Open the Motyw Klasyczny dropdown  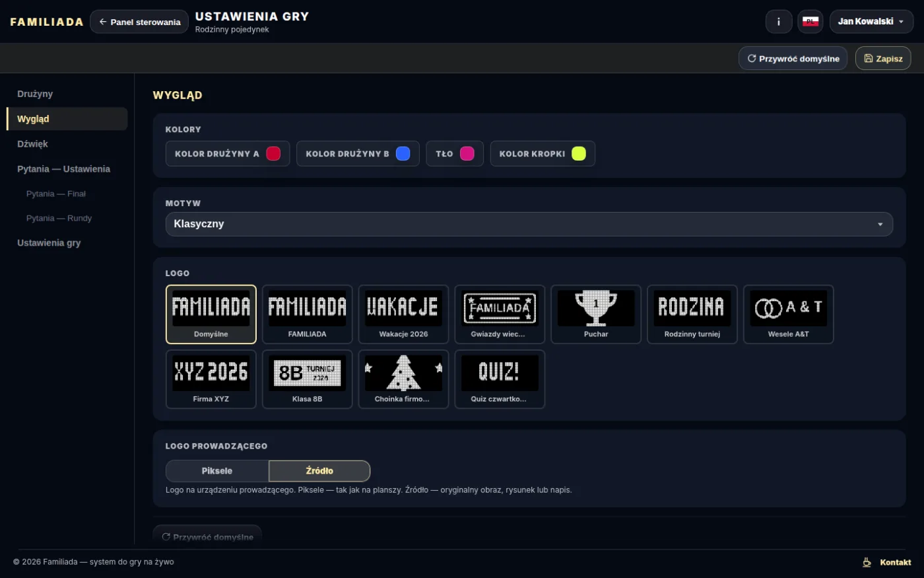(529, 224)
